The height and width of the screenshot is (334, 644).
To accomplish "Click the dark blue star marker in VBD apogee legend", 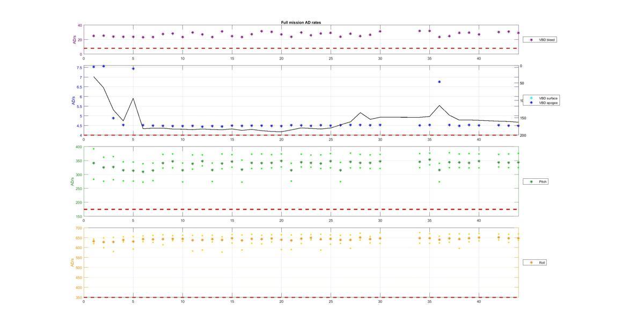I will (x=531, y=103).
